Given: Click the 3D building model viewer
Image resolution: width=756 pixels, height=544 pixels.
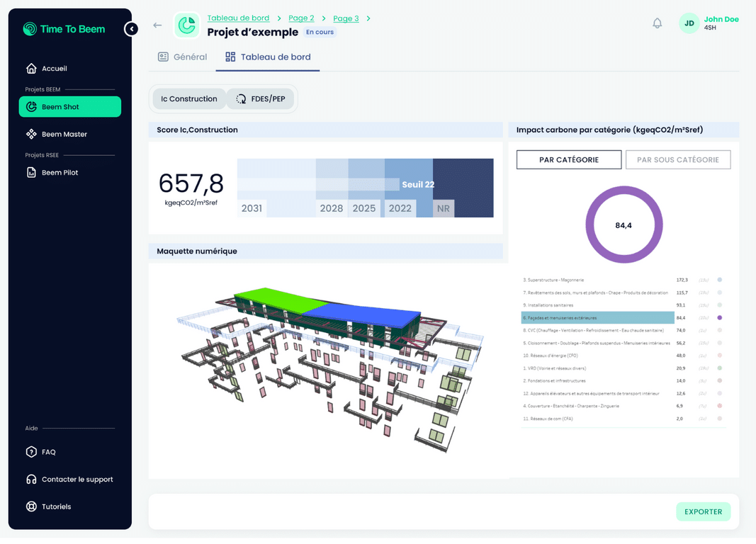Looking at the screenshot, I should tap(328, 371).
